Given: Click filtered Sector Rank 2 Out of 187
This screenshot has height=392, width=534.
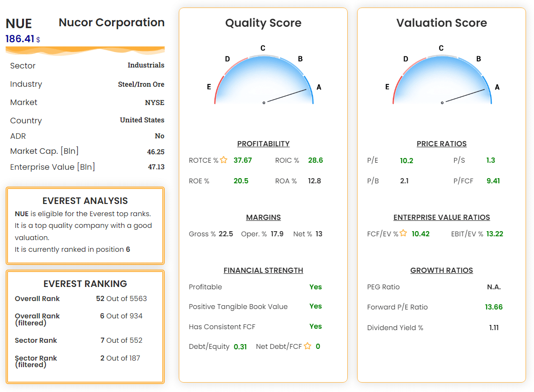Looking at the screenshot, I should pyautogui.click(x=120, y=358).
